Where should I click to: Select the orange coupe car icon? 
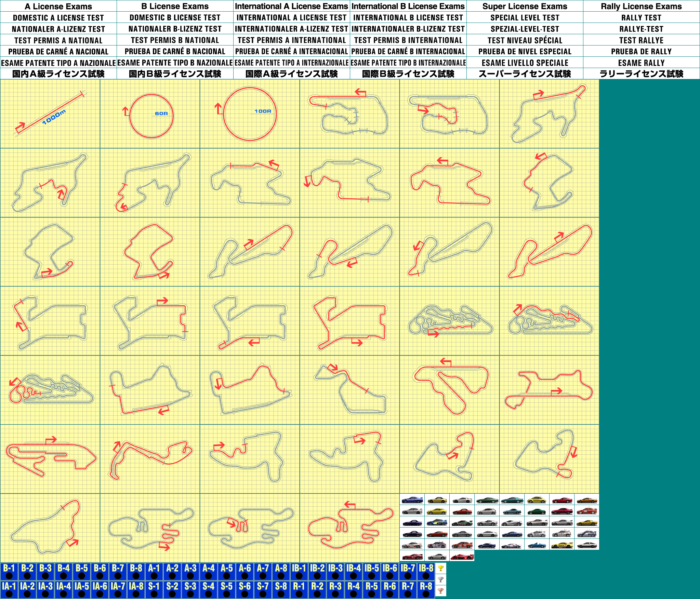coord(587,500)
